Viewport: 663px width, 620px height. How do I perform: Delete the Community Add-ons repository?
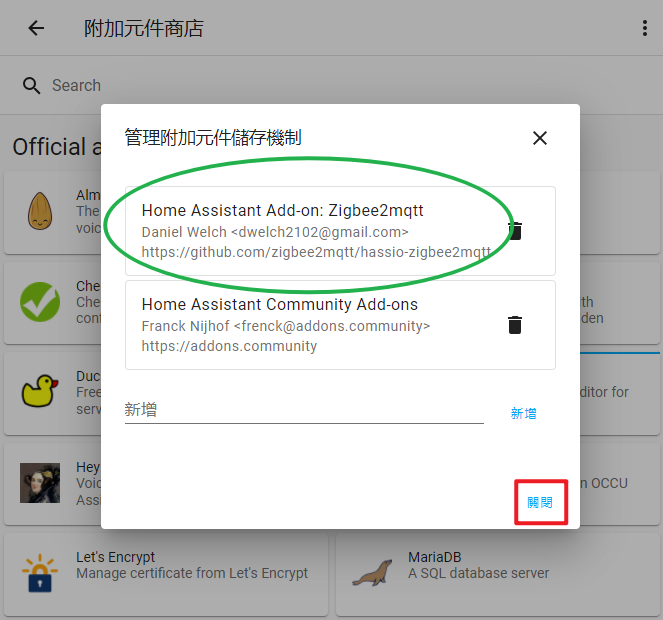coord(515,325)
